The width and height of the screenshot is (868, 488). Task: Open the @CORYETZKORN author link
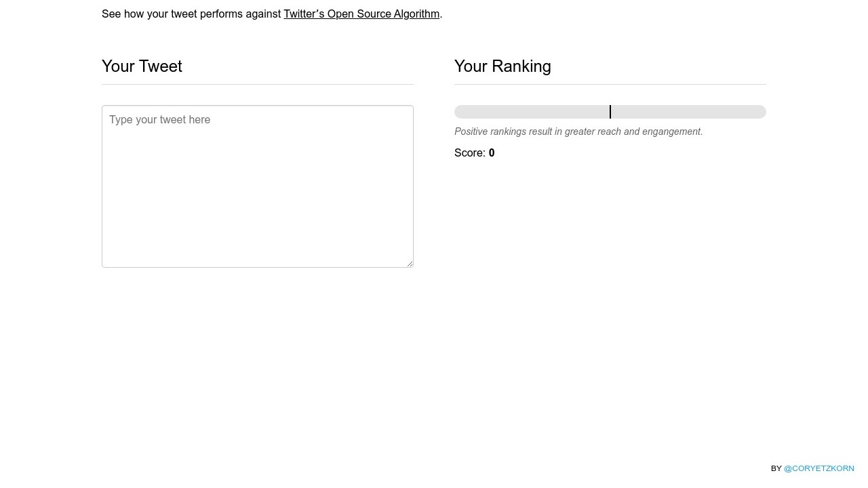[x=818, y=468]
